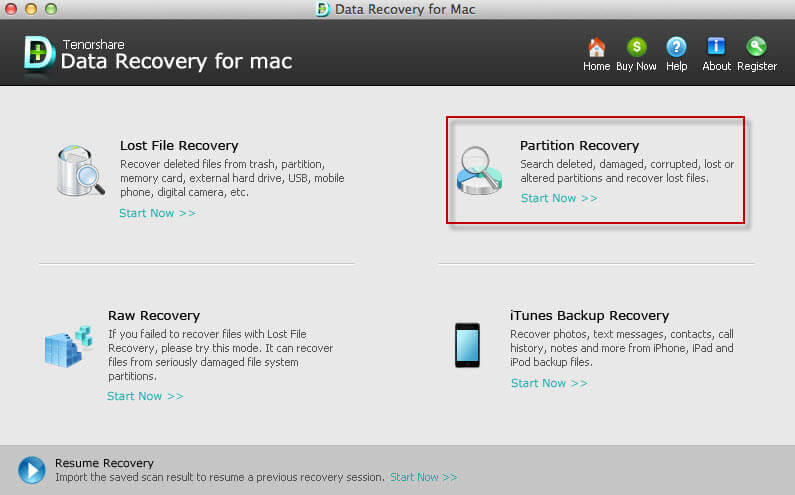Open Buy Now green dollar icon
Image resolution: width=795 pixels, height=495 pixels.
pyautogui.click(x=636, y=47)
